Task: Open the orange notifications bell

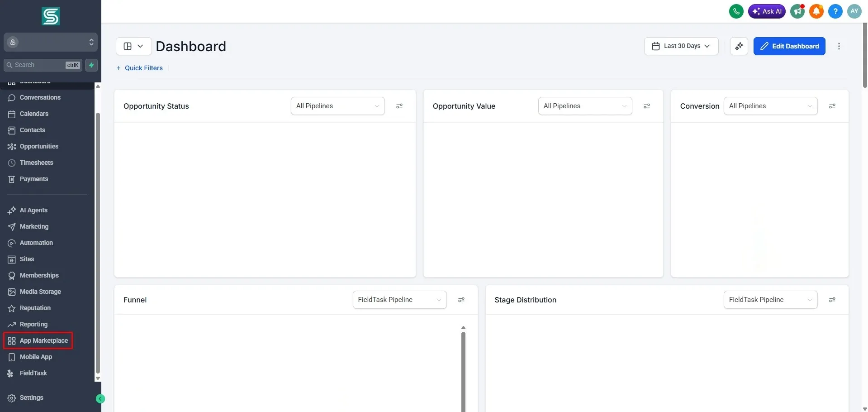Action: pos(816,11)
